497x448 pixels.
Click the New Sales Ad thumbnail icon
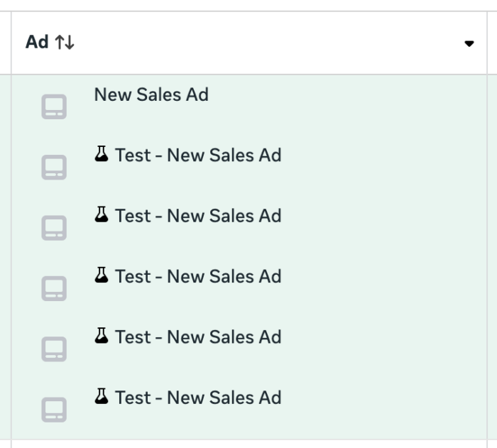pyautogui.click(x=54, y=107)
